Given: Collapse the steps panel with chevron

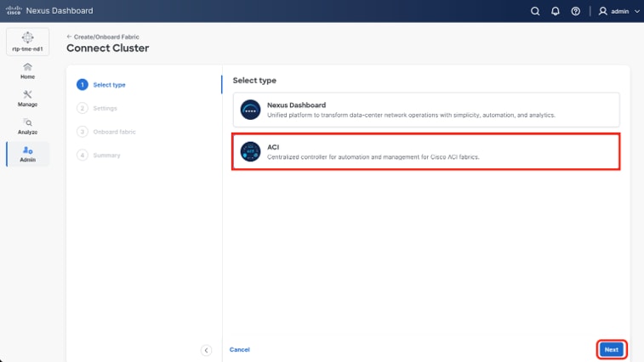Looking at the screenshot, I should [x=206, y=350].
